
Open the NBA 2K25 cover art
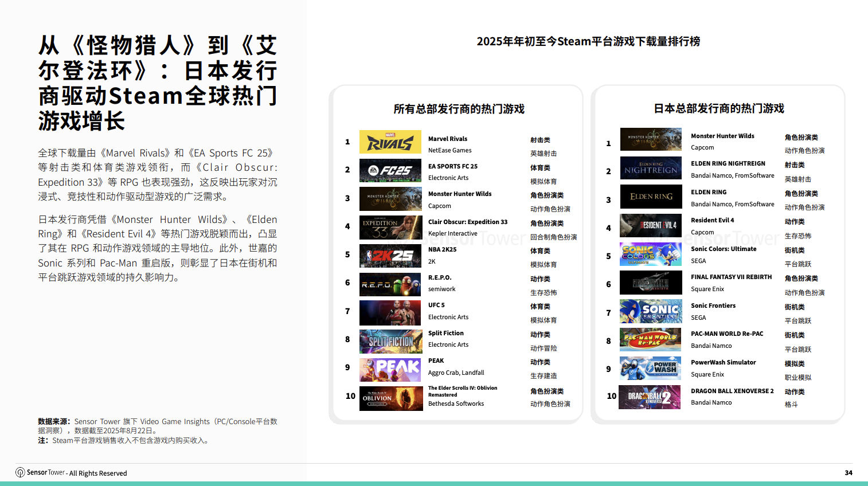click(x=390, y=256)
